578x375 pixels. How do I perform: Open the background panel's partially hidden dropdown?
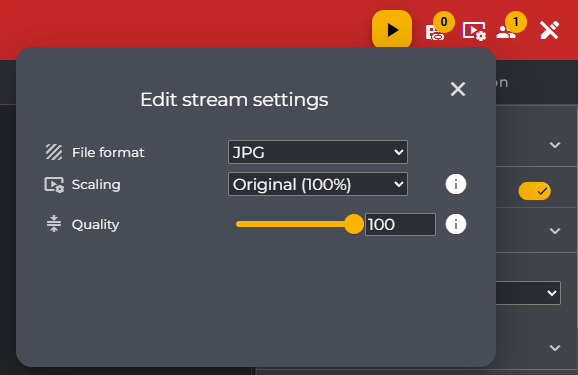pos(528,293)
